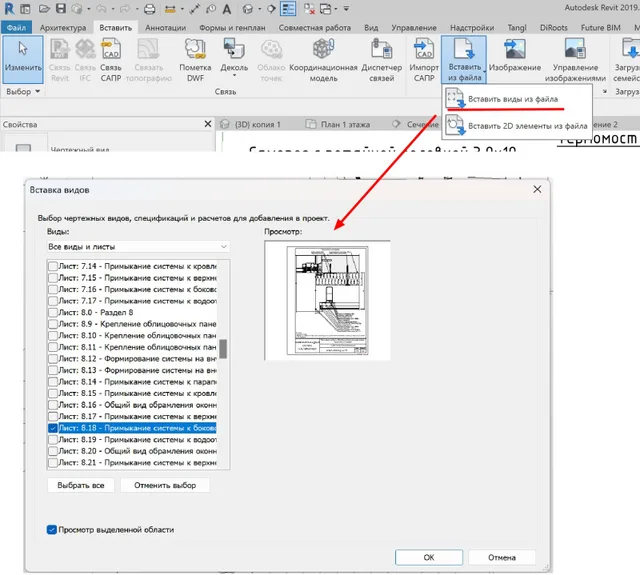Click the Save floppy disk icon
640x575 pixels.
point(61,9)
